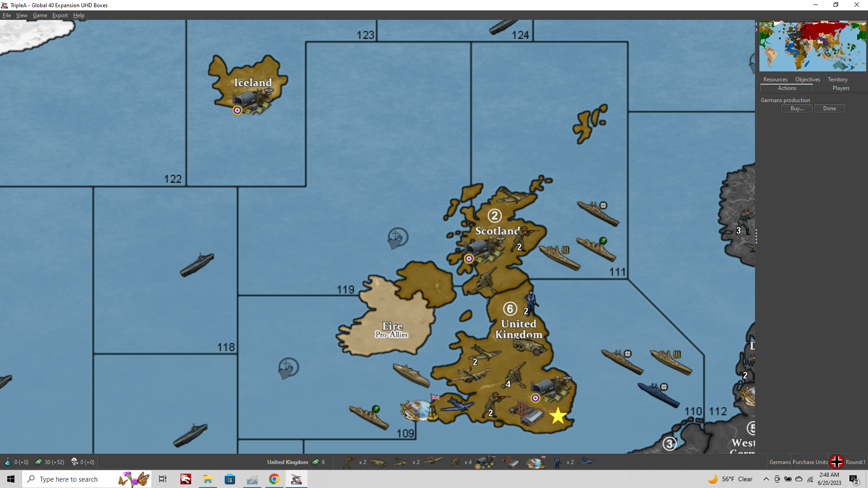Click the Scotland territory name

tap(497, 231)
